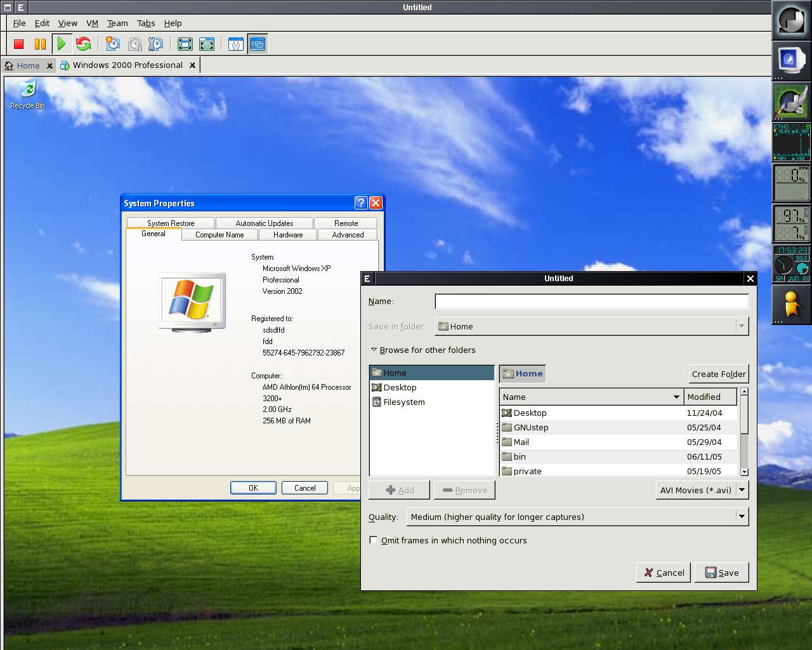
Task: Select Filesystem in the shortcuts list
Action: [x=432, y=402]
